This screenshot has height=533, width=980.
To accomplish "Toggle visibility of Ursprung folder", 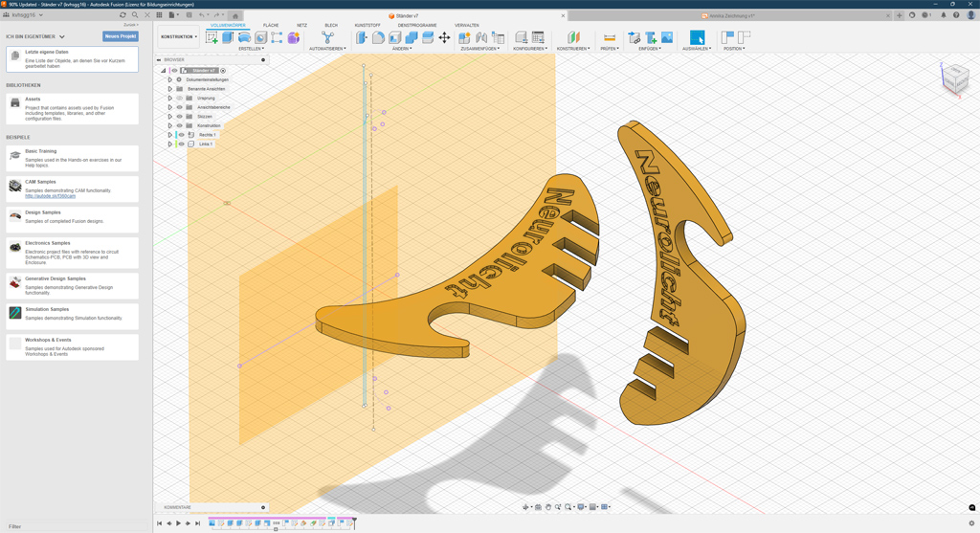I will coord(179,98).
